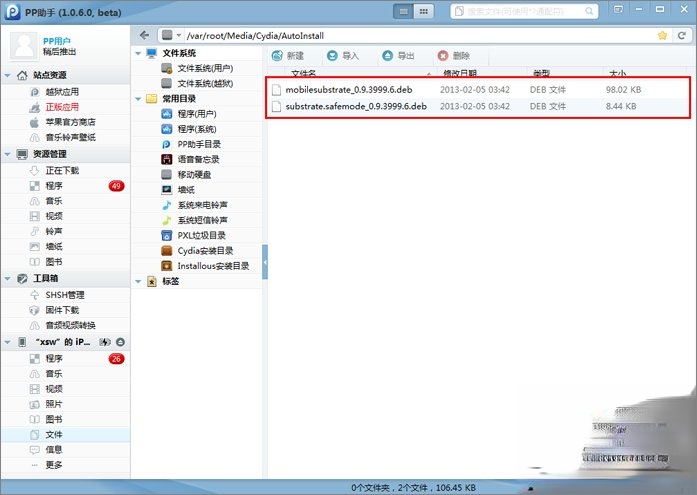Refresh the current directory listing
697x495 pixels.
click(x=681, y=36)
